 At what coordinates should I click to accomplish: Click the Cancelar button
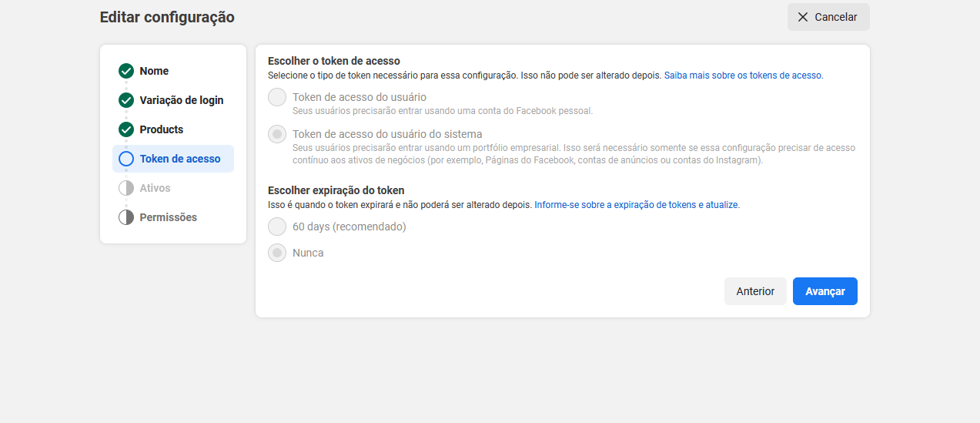(x=828, y=17)
